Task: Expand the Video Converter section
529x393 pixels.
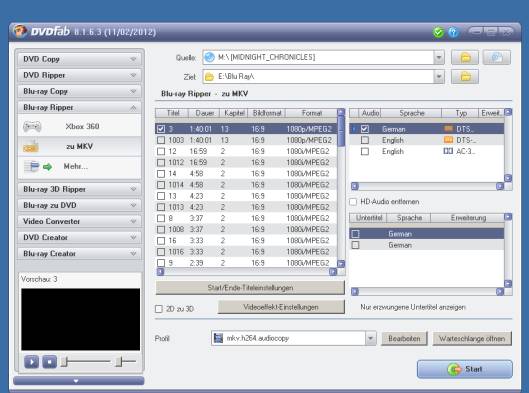Action: click(x=79, y=221)
